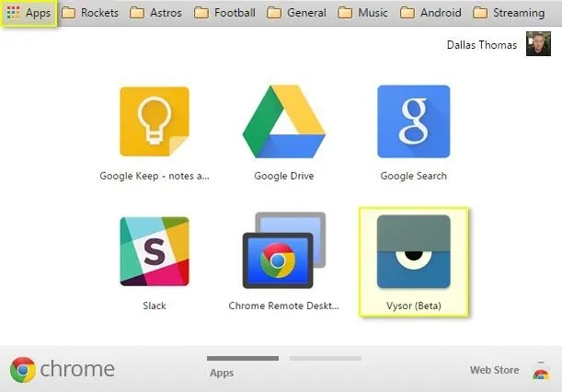This screenshot has width=562, height=392.
Task: Click the Dallas Thomas profile photo
Action: pyautogui.click(x=538, y=44)
